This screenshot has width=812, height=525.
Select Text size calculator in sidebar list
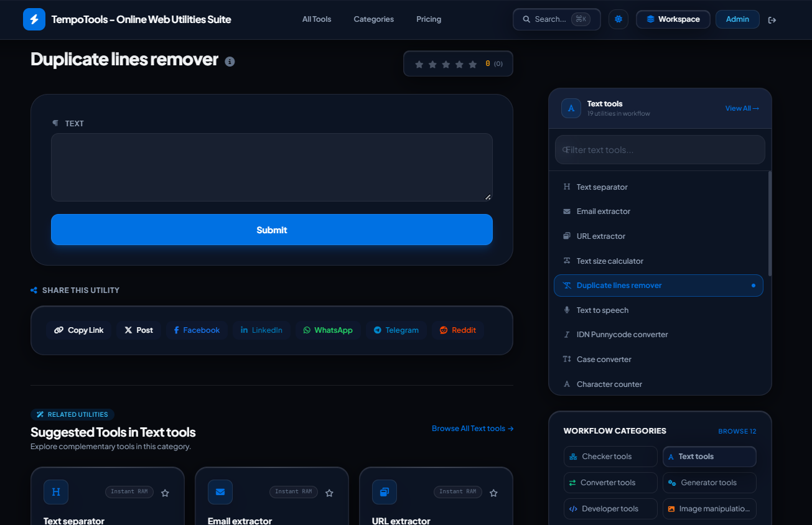[x=659, y=261]
